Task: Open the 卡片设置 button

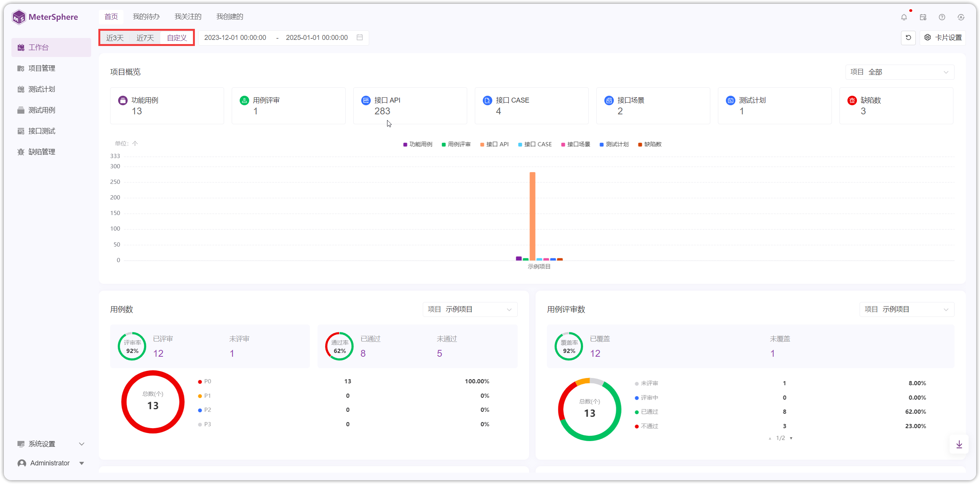Action: click(943, 38)
